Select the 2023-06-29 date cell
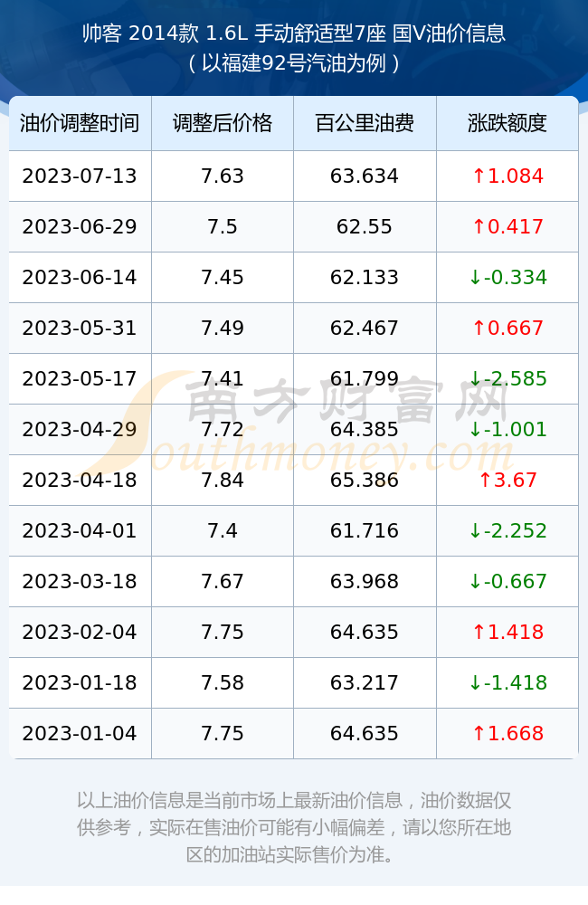 [80, 227]
